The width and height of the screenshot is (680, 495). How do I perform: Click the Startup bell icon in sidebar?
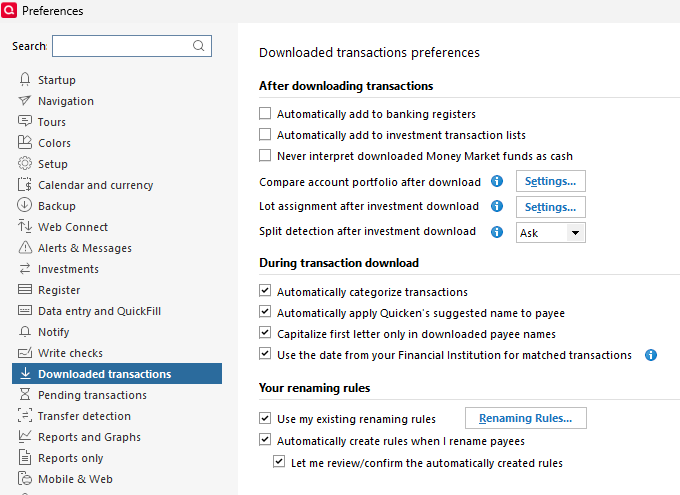point(25,80)
